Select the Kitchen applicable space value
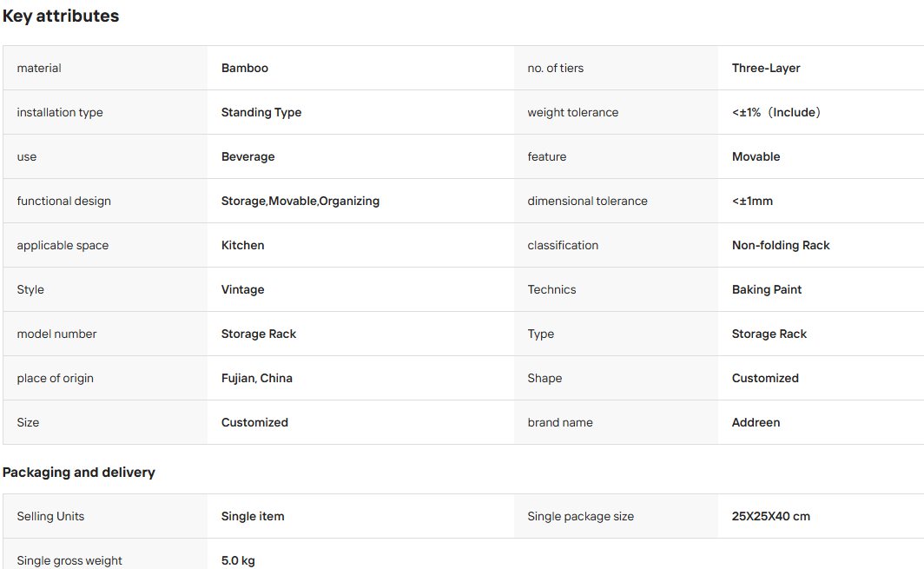 point(243,245)
